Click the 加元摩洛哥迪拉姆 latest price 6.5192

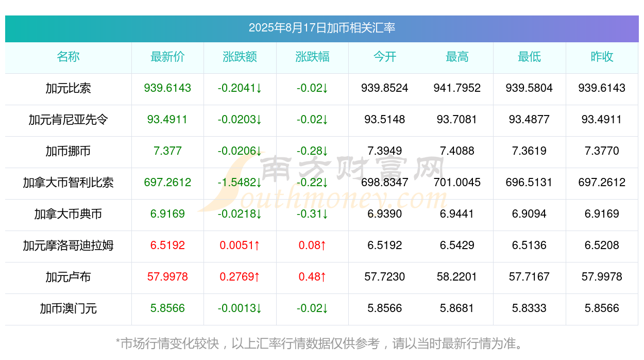pyautogui.click(x=167, y=246)
